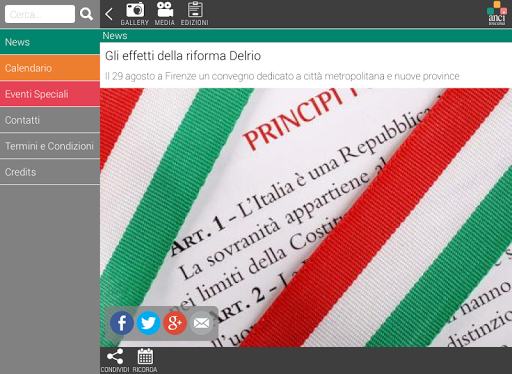Share the article on Facebook
512x374 pixels.
(x=122, y=323)
